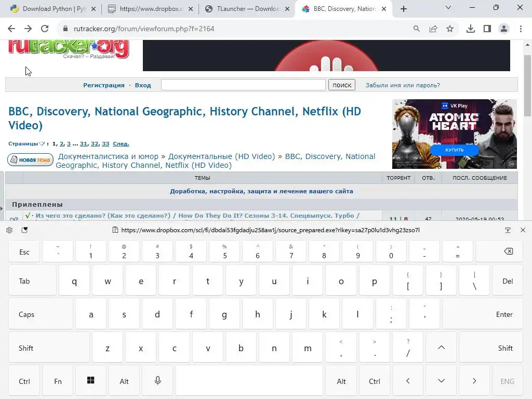Paste the dropbox URL clipboard suggestion
532x399 pixels.
266,230
